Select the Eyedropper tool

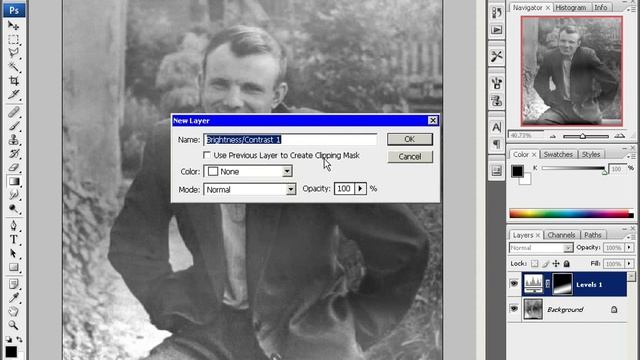13,298
